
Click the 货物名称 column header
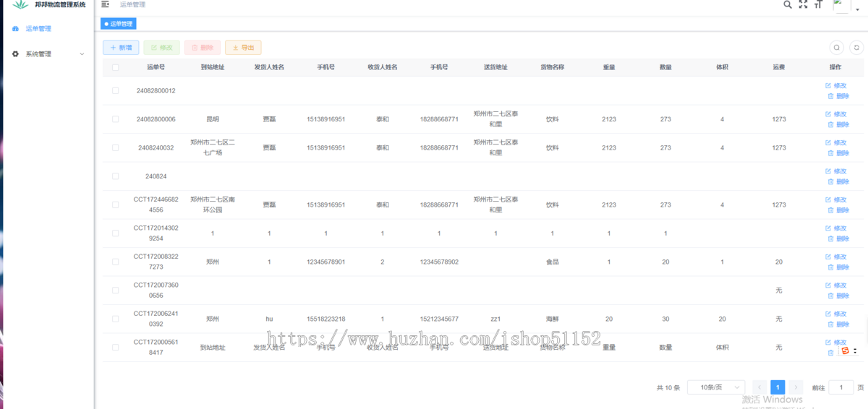click(552, 67)
